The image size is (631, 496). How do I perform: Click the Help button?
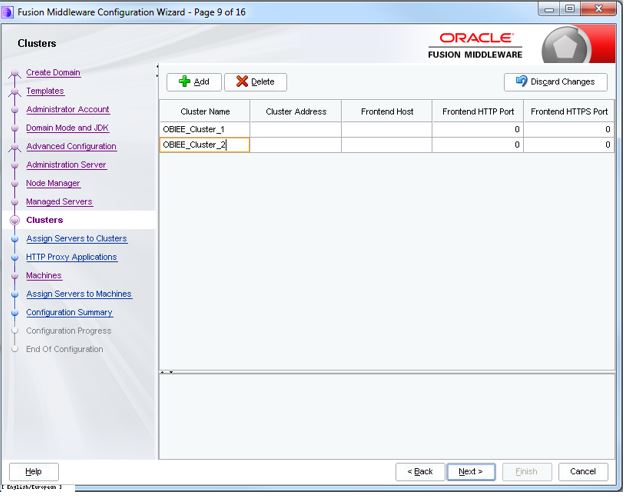(x=34, y=472)
